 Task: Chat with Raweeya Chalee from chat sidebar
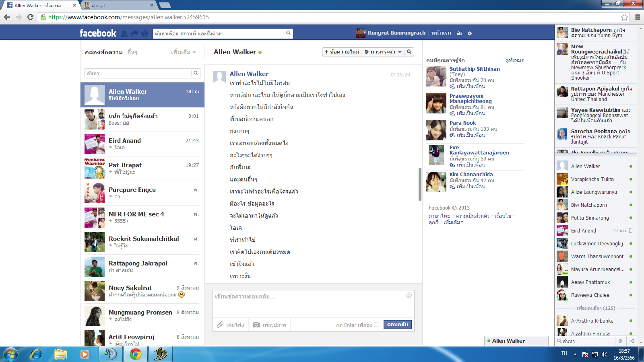point(596,295)
